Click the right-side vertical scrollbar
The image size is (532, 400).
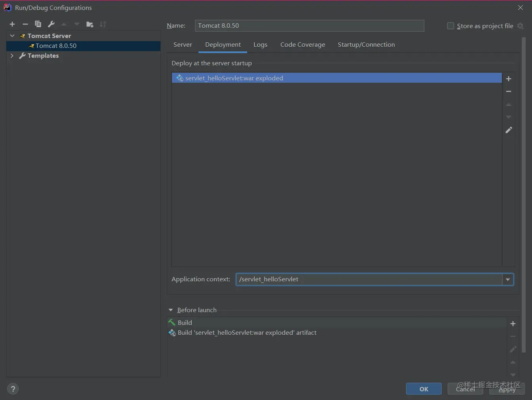pyautogui.click(x=524, y=194)
